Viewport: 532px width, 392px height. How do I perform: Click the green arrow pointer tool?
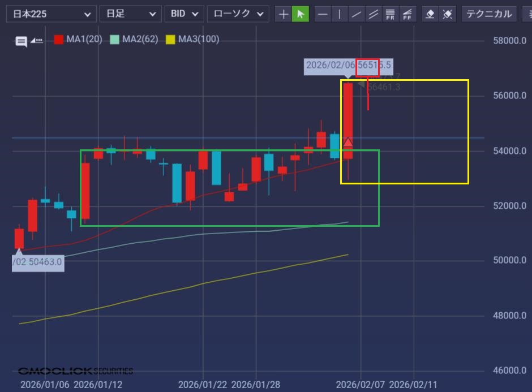[301, 14]
